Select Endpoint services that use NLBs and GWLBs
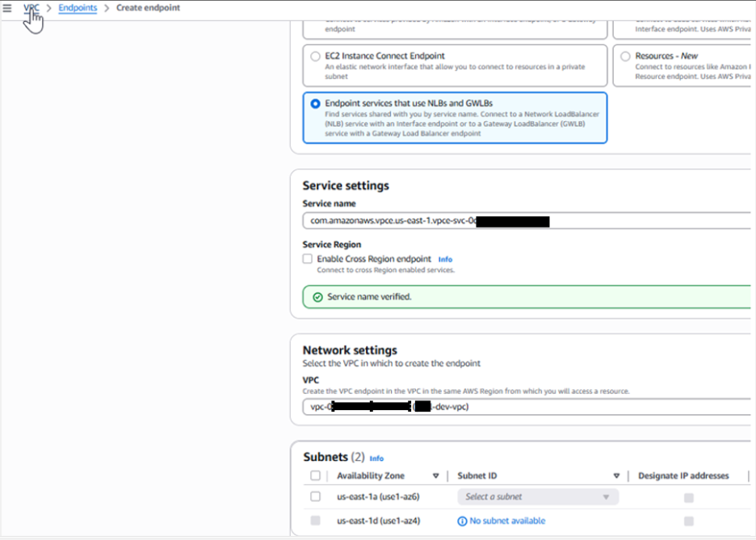This screenshot has width=756, height=540. pyautogui.click(x=315, y=104)
